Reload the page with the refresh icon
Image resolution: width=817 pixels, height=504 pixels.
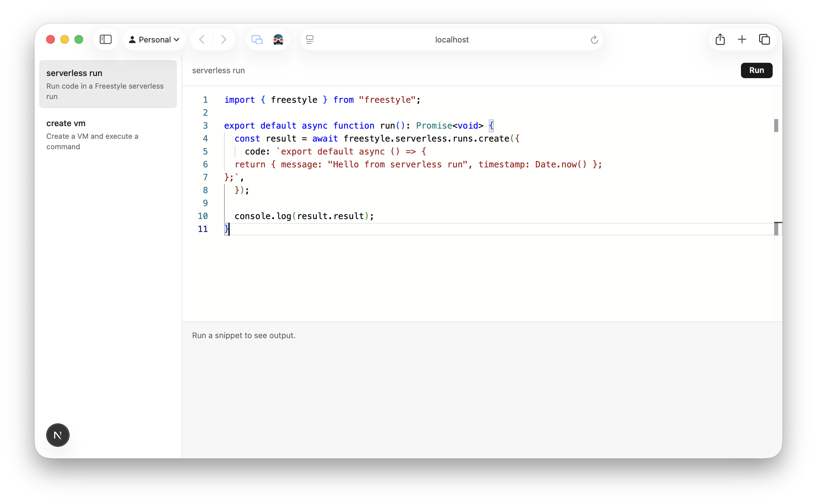[x=594, y=40]
